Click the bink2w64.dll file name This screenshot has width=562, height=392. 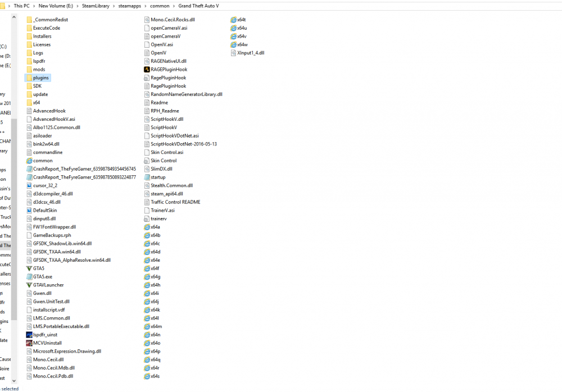click(x=46, y=144)
